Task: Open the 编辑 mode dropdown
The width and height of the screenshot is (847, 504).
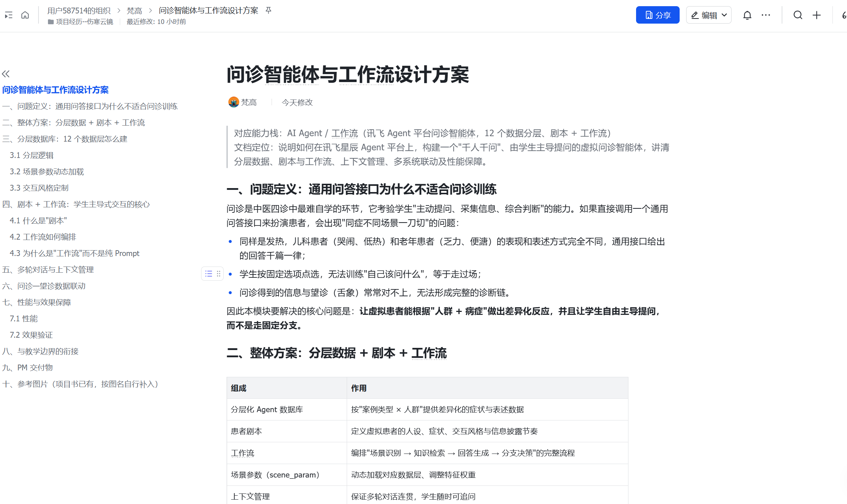Action: (x=709, y=15)
